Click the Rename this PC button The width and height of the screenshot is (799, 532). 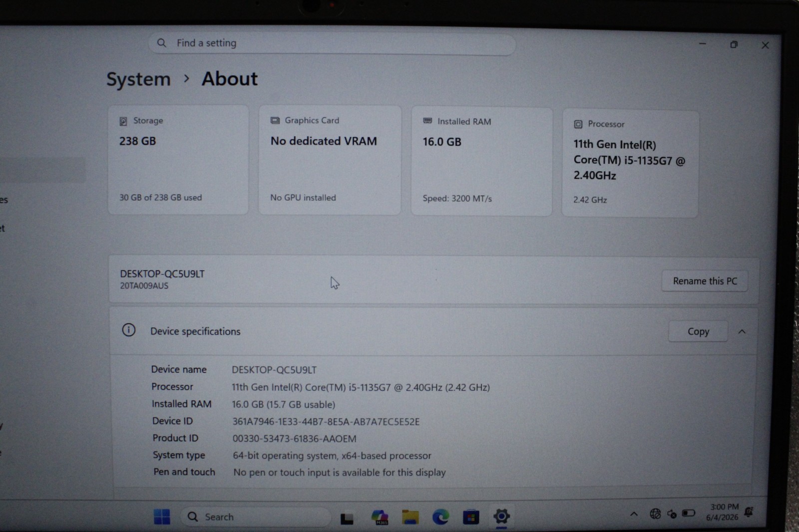705,281
